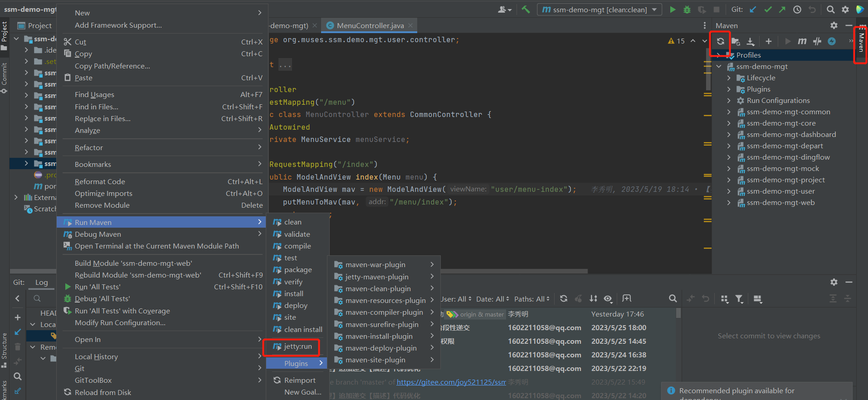Image resolution: width=868 pixels, height=400 pixels.
Task: Open jetty-maven-plugin submenu
Action: (384, 277)
